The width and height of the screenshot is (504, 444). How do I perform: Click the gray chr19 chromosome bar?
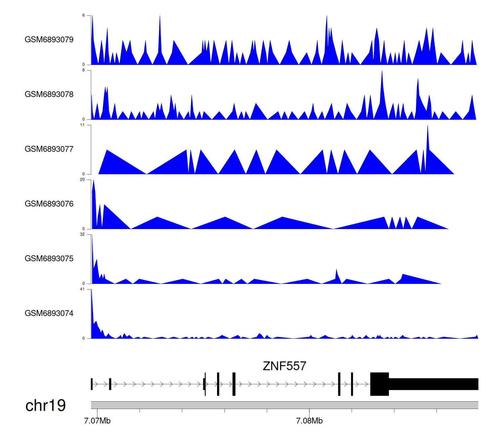coord(284,405)
